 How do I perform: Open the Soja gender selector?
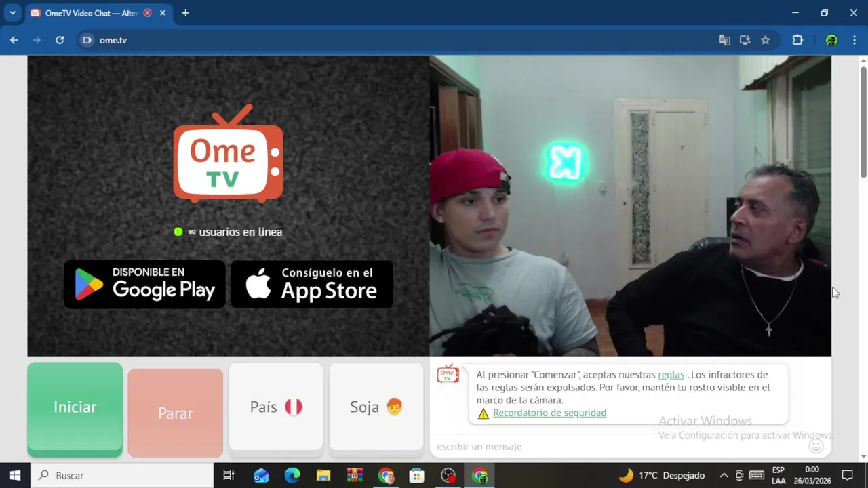376,407
